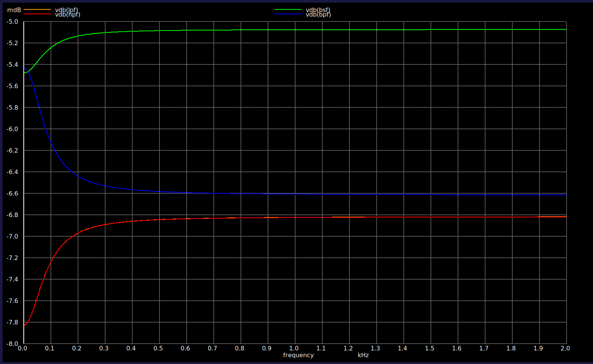
Task: Click the kHz unit label
Action: [363, 355]
